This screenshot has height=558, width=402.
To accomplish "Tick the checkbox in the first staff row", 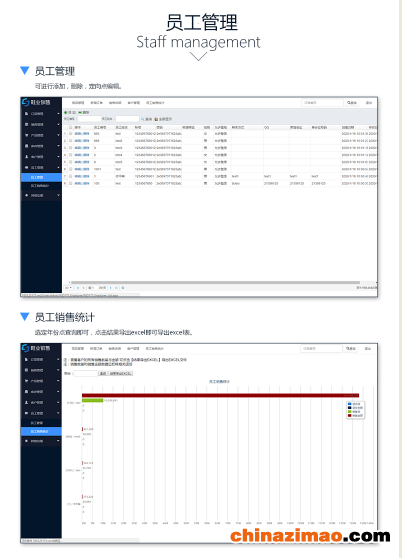I will 70,134.
